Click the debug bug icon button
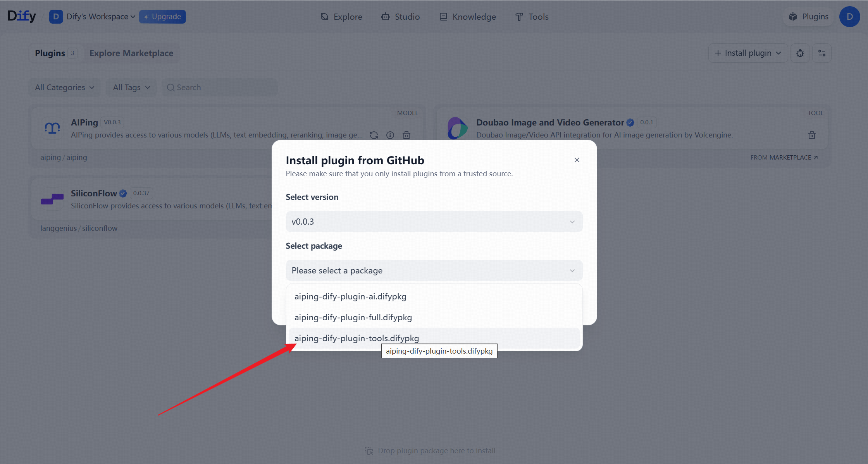Image resolution: width=868 pixels, height=464 pixels. point(800,53)
